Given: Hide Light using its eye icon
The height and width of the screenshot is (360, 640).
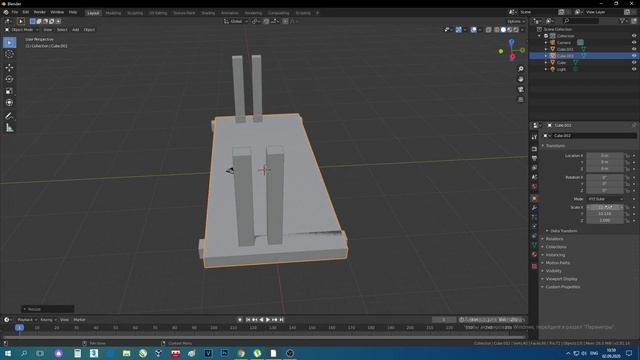Looking at the screenshot, I should click(634, 69).
